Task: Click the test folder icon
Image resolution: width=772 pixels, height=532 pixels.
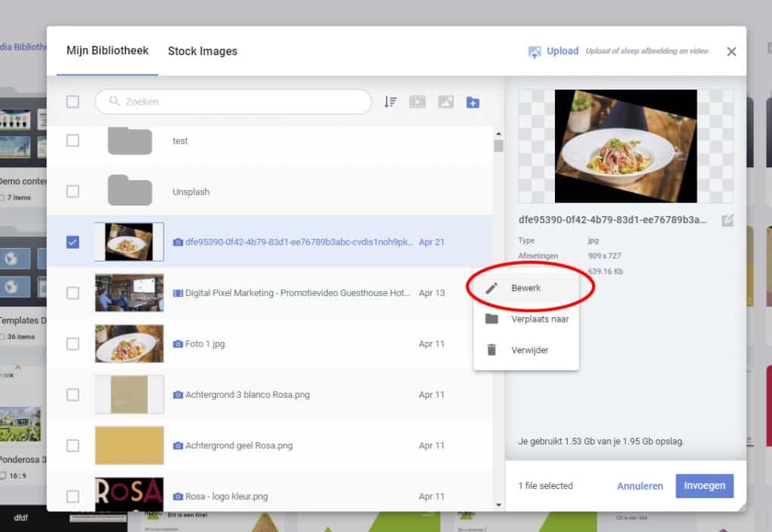Action: coord(130,141)
